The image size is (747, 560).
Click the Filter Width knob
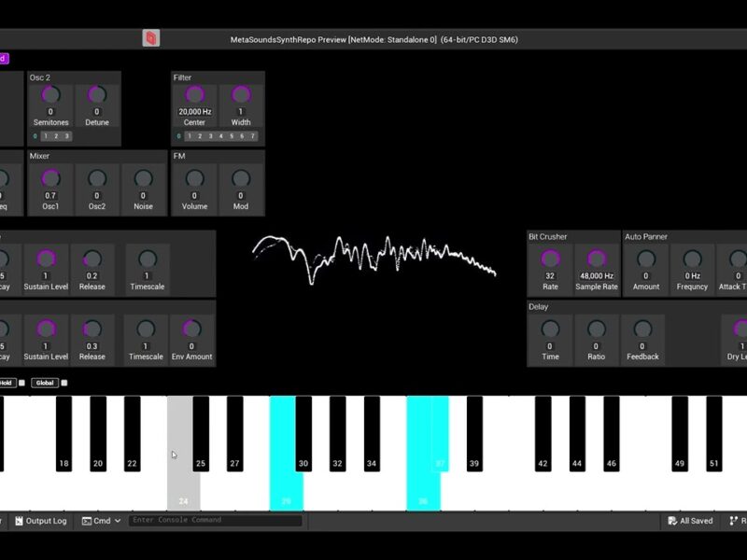[241, 95]
